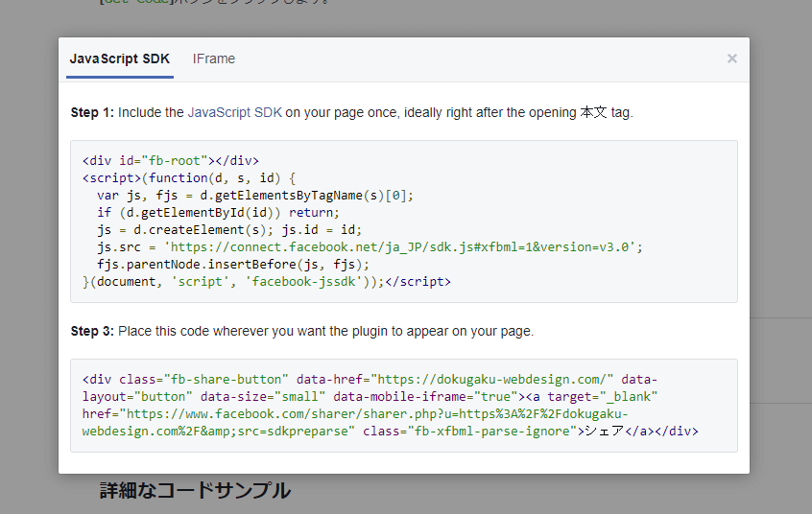Image resolution: width=812 pixels, height=514 pixels.
Task: Open the IFrame tab
Action: [x=214, y=59]
